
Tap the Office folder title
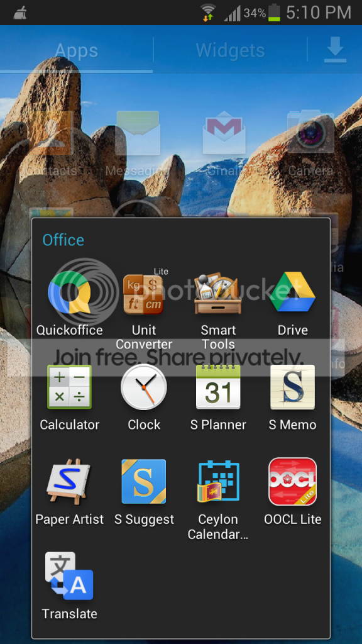click(x=63, y=240)
